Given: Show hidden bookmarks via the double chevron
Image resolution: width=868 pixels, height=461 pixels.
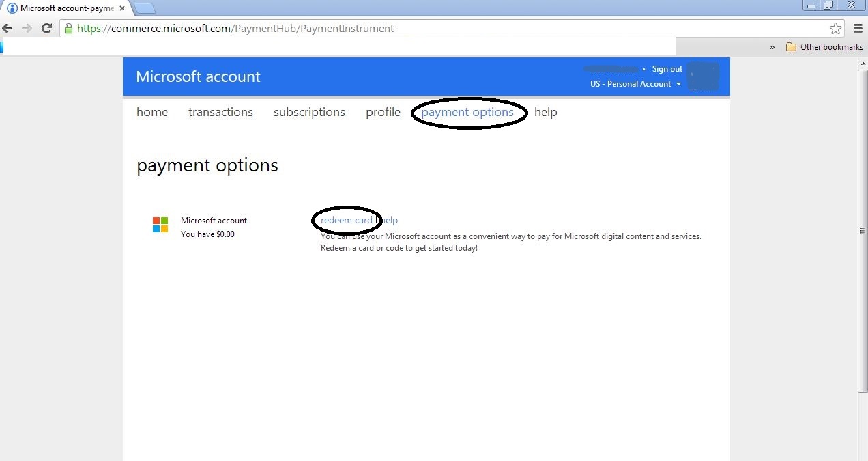Looking at the screenshot, I should pyautogui.click(x=772, y=47).
